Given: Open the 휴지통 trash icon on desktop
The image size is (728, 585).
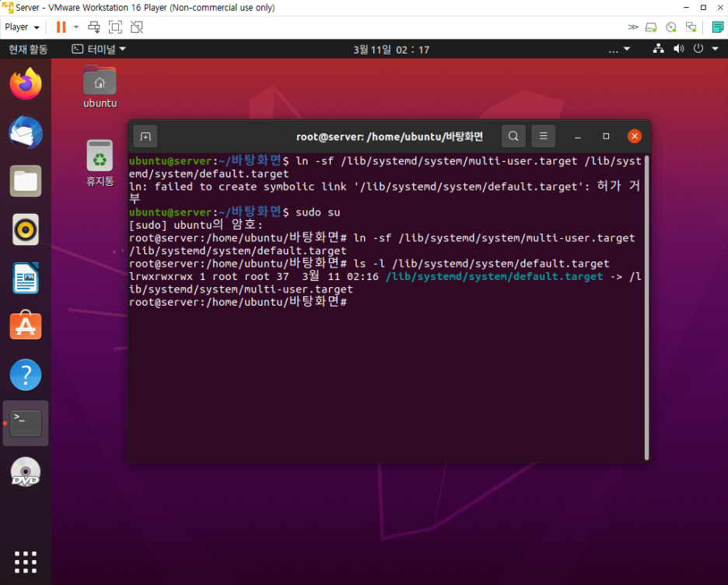Looking at the screenshot, I should point(100,163).
